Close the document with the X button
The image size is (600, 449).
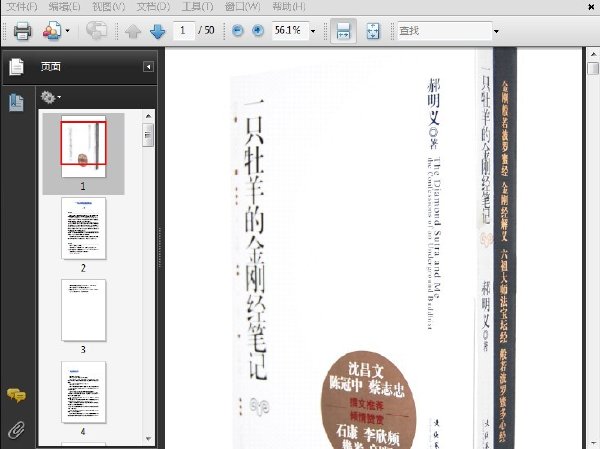591,7
